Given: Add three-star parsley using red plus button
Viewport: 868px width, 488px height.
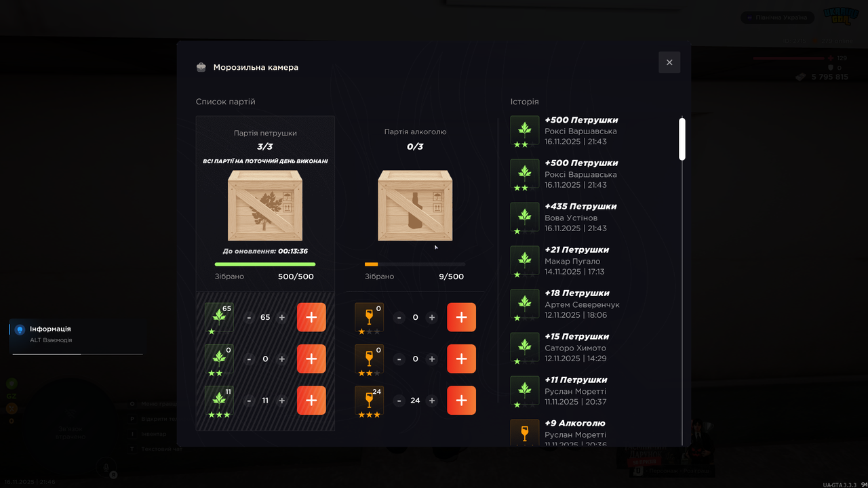Looking at the screenshot, I should [x=311, y=400].
